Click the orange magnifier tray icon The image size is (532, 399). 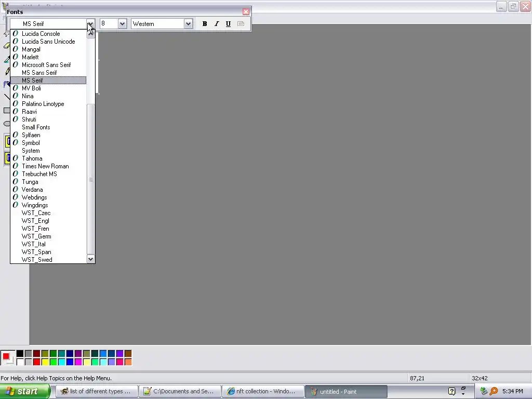494,391
